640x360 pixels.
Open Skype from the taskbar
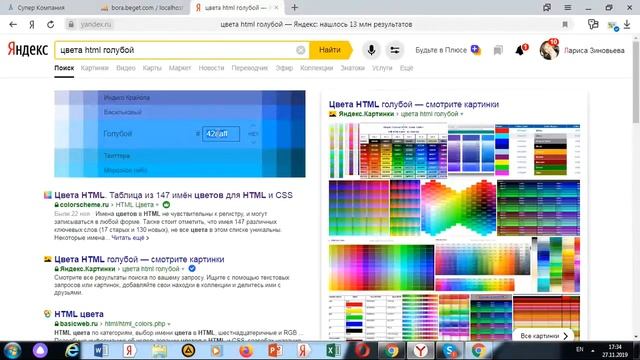coord(449,351)
